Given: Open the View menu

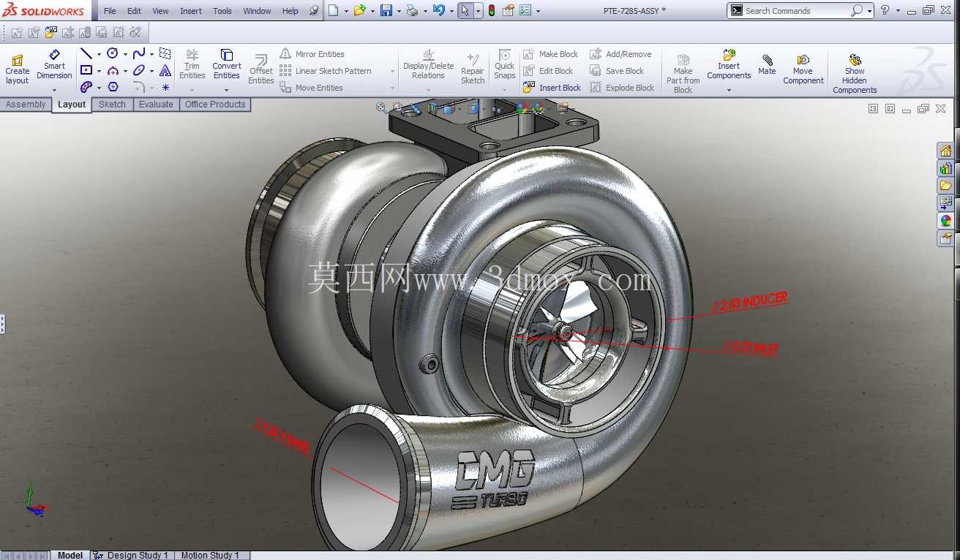Looking at the screenshot, I should (160, 11).
